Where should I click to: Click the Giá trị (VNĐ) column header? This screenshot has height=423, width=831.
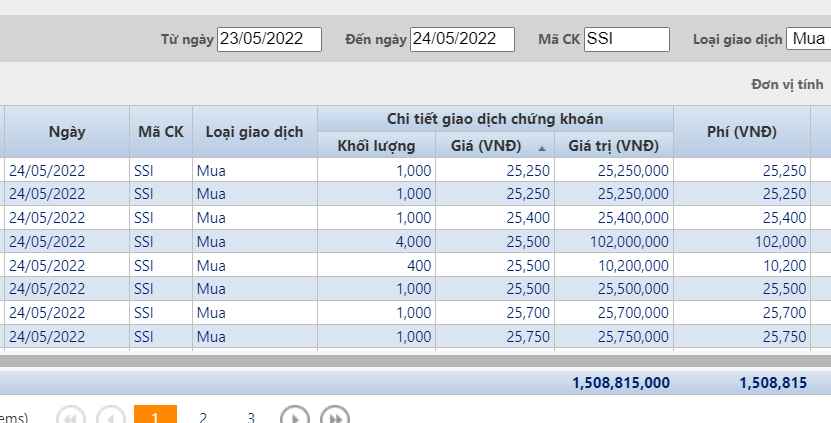coord(614,145)
